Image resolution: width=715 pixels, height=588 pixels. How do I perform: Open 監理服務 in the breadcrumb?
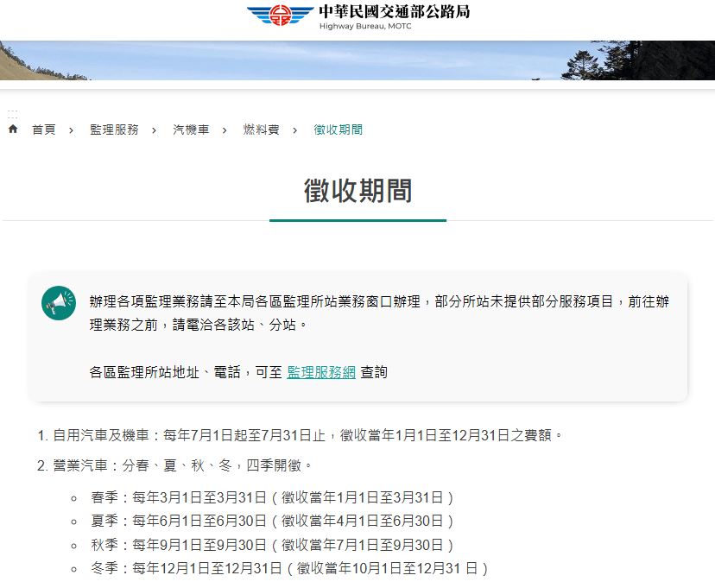114,130
